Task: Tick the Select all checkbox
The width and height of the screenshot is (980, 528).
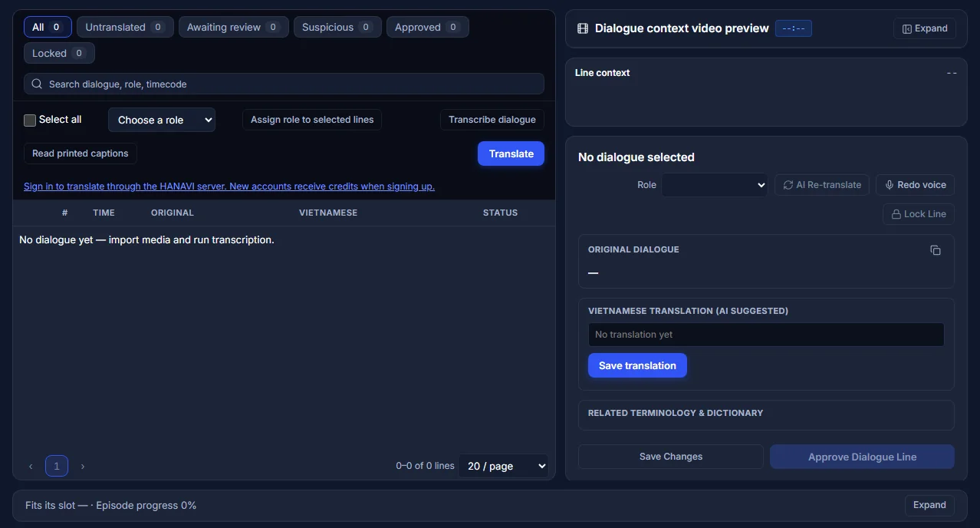Action: tap(30, 120)
